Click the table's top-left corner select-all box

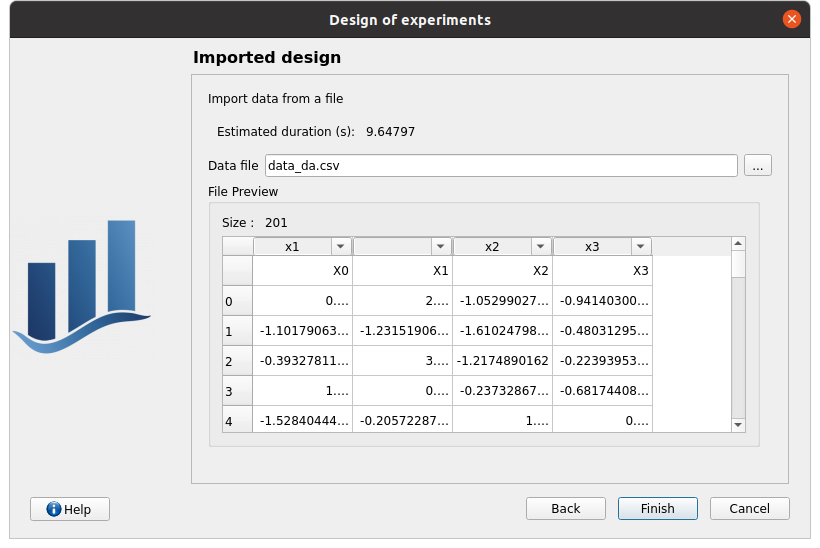(237, 246)
